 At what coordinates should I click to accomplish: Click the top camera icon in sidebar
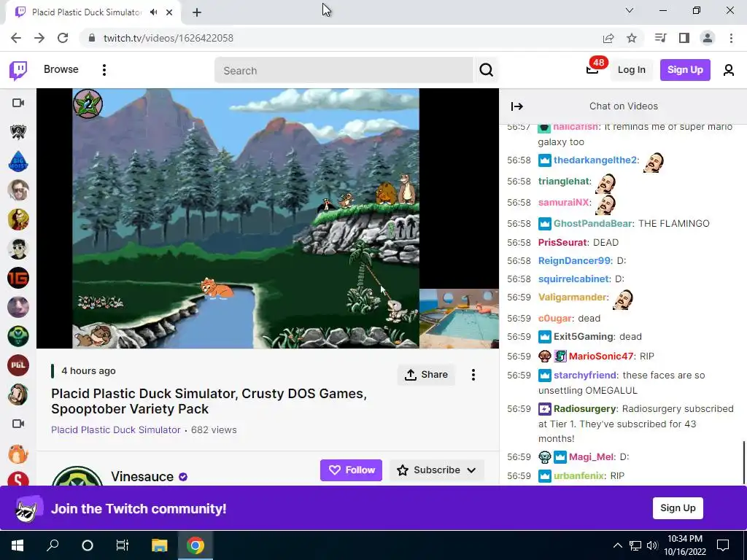click(x=18, y=103)
